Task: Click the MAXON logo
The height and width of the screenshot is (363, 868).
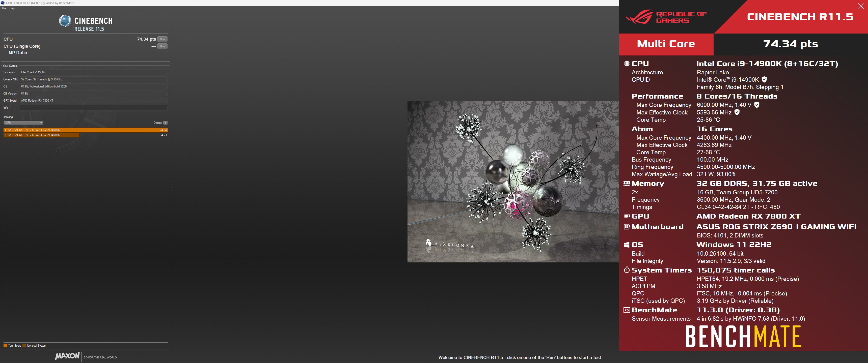Action: coord(67,356)
